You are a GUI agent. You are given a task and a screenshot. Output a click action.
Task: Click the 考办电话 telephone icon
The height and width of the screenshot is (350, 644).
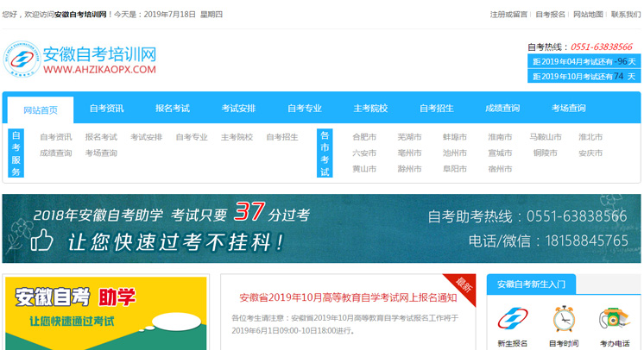tap(614, 321)
